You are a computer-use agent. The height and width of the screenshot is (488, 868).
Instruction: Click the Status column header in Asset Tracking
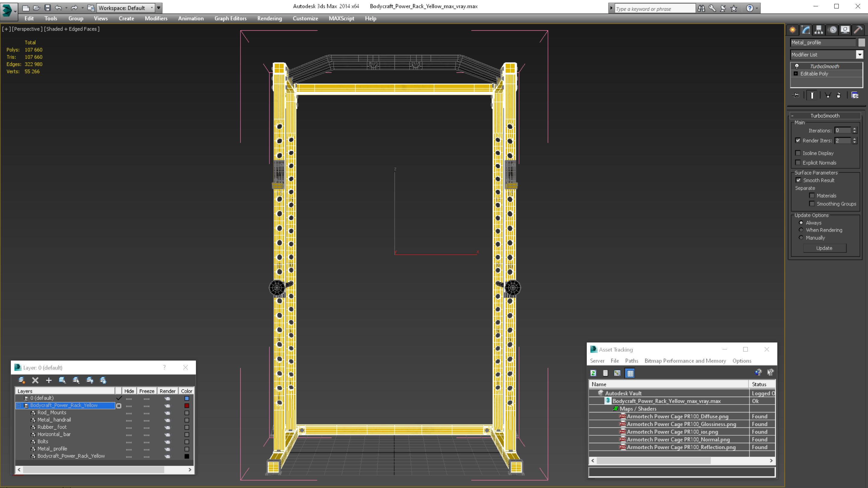[x=762, y=384]
